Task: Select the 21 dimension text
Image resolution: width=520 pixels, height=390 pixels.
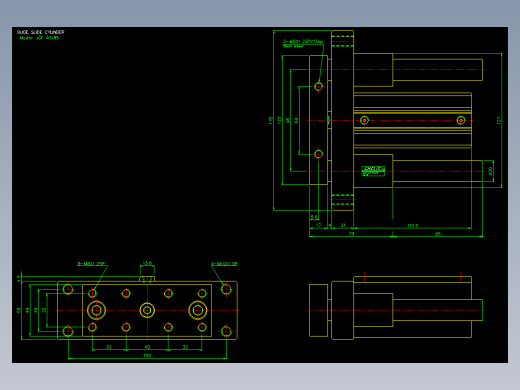Action: 343,226
